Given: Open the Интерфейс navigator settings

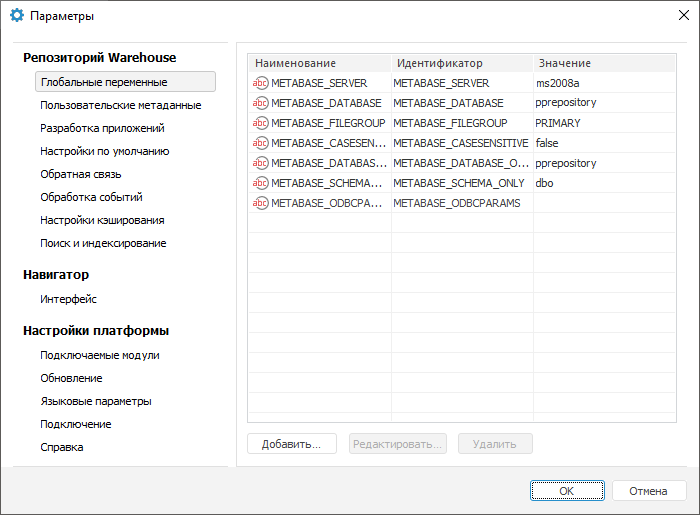Looking at the screenshot, I should [68, 299].
